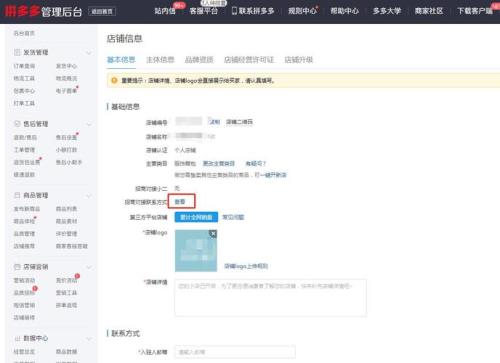Open 帮助中心 in top navigation
The width and height of the screenshot is (500, 363).
[x=345, y=11]
